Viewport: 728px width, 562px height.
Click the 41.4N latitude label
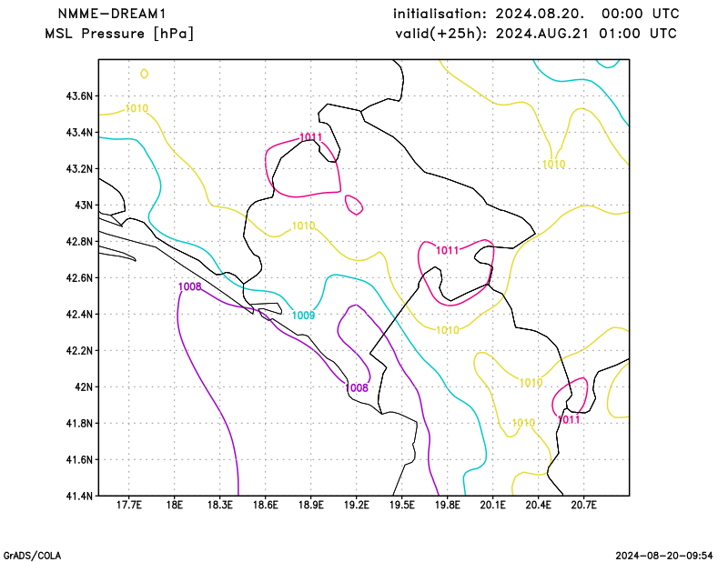(79, 497)
